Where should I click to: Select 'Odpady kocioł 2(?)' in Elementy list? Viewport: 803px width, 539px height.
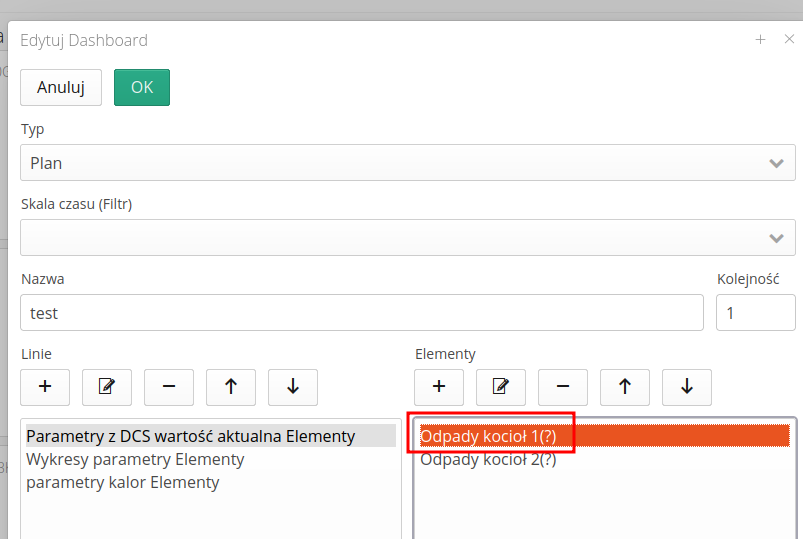pyautogui.click(x=488, y=460)
